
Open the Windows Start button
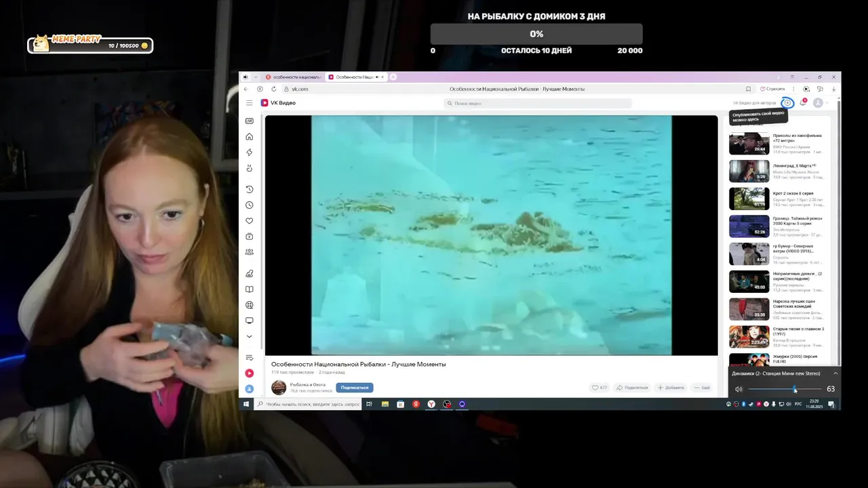pyautogui.click(x=245, y=404)
